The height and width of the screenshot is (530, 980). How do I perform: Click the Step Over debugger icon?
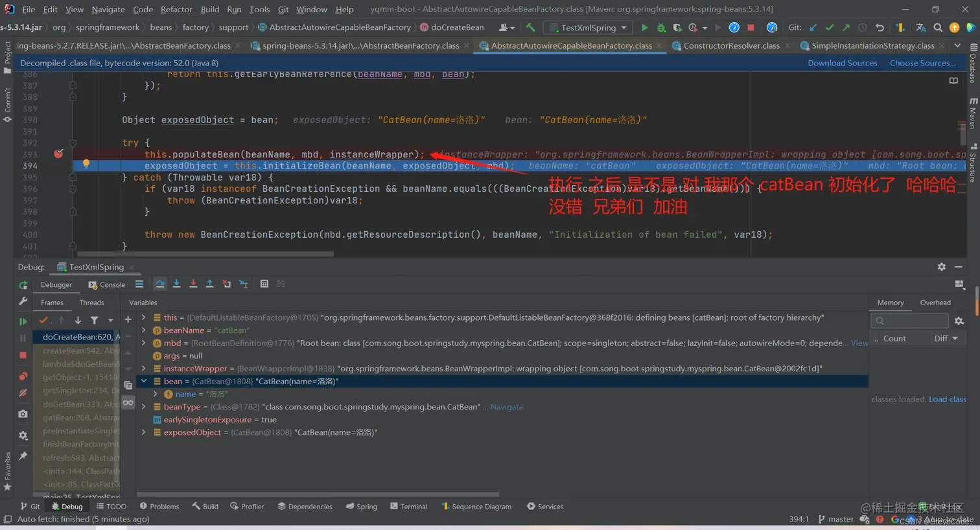click(x=160, y=284)
